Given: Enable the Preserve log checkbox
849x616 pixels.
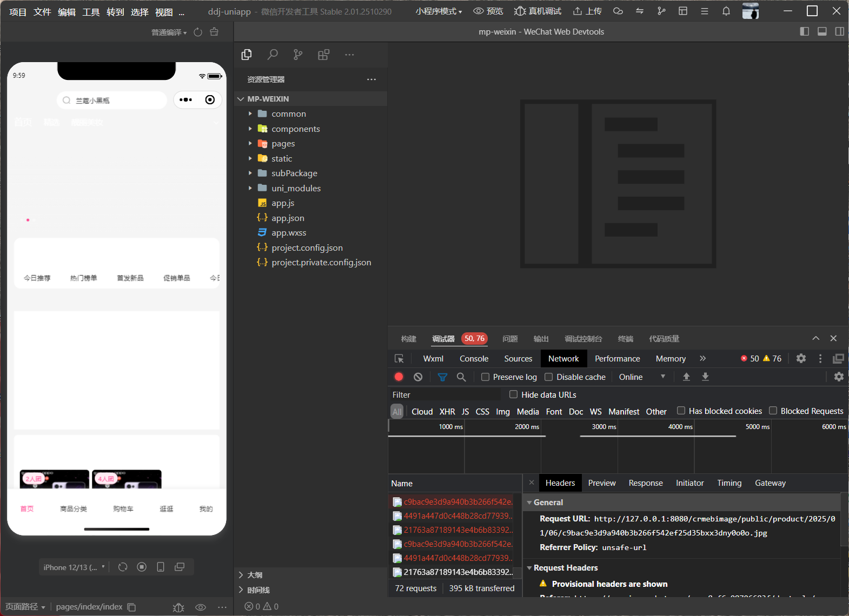Looking at the screenshot, I should [485, 377].
